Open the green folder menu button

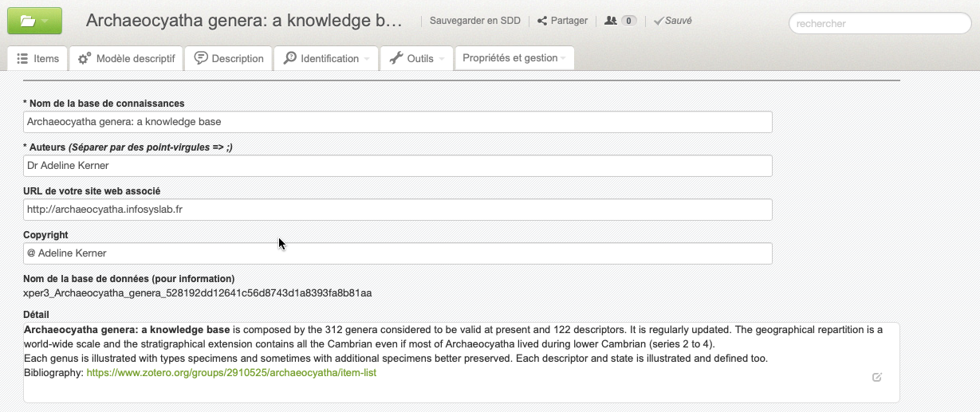pos(34,22)
